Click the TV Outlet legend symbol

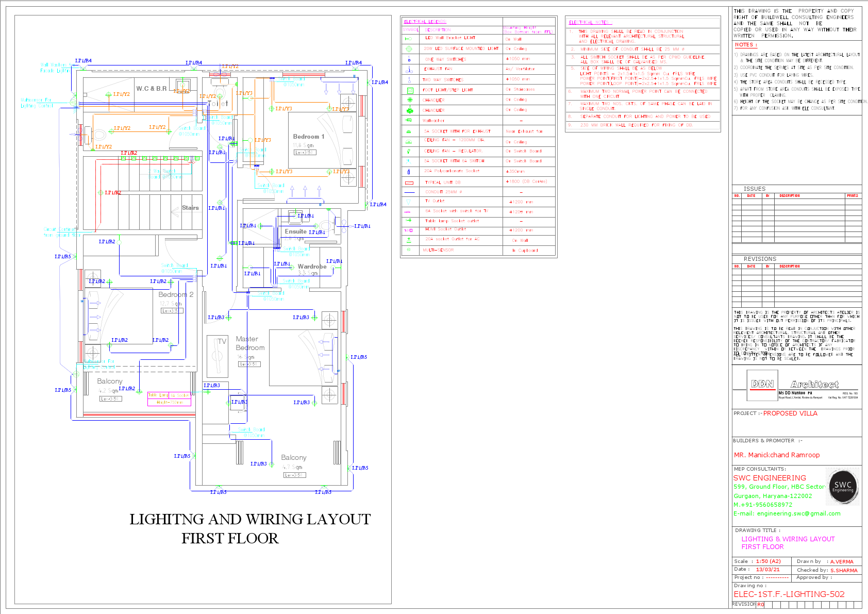(409, 201)
